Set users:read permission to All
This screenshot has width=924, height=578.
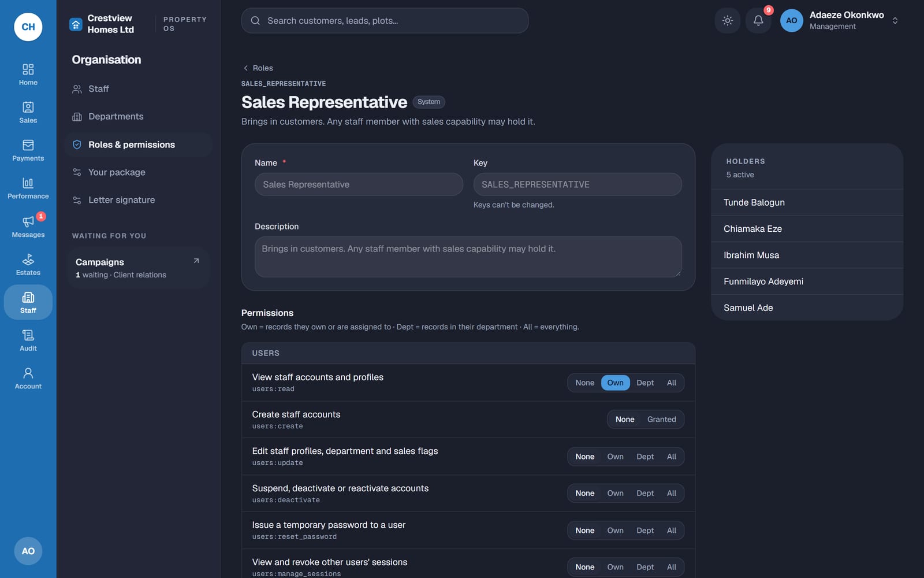pos(672,383)
